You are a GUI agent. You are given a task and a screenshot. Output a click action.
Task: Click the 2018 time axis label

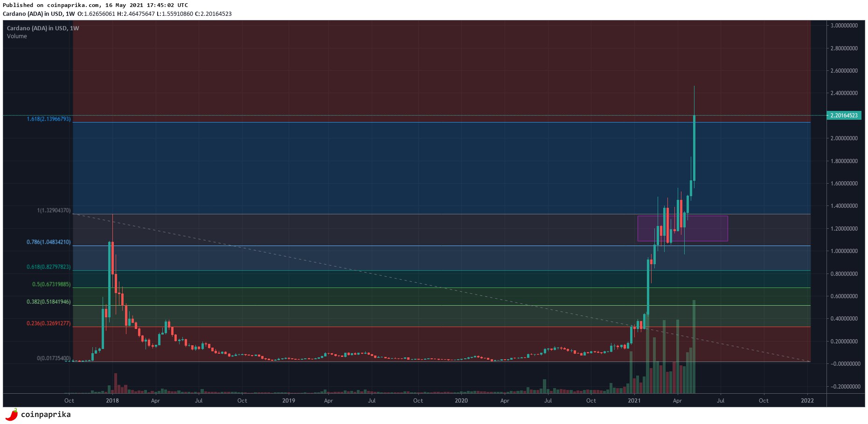(112, 401)
